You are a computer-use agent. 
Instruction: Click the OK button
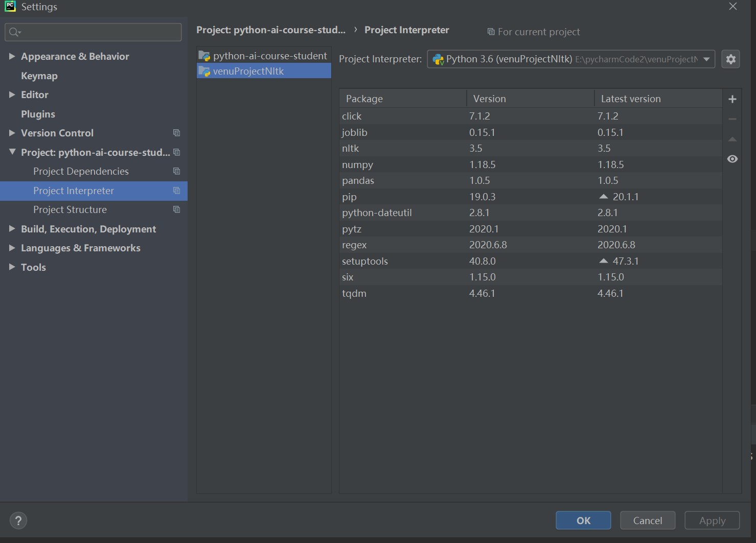(x=583, y=521)
